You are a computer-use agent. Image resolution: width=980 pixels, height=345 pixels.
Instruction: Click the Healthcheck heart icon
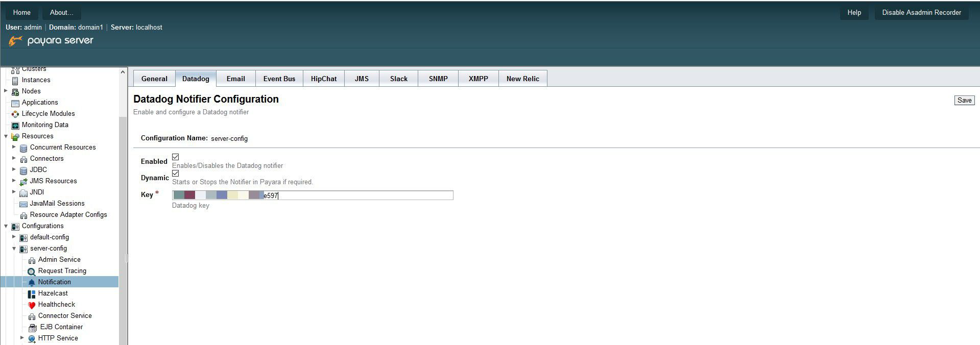[32, 305]
